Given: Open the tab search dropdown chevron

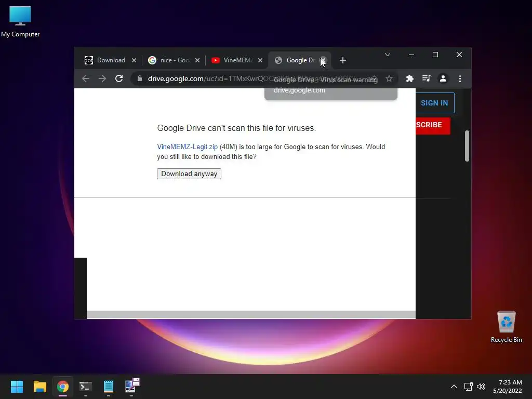Looking at the screenshot, I should coord(388,55).
